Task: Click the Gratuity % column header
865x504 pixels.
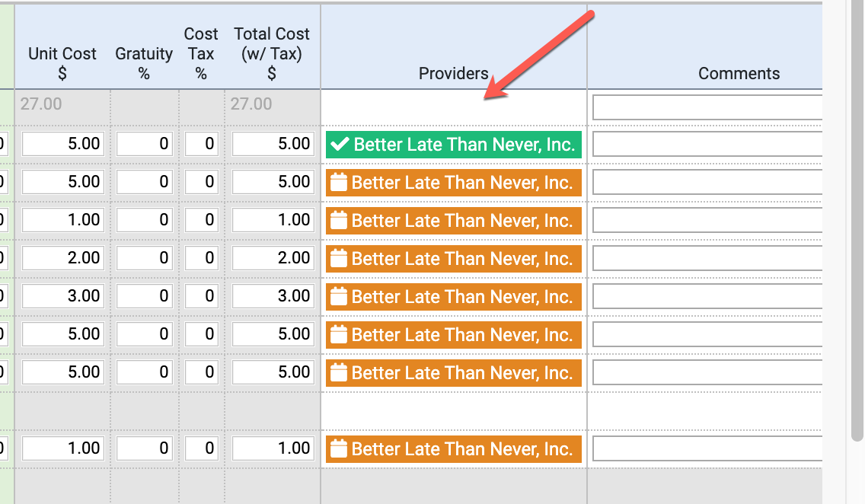Action: pos(144,63)
